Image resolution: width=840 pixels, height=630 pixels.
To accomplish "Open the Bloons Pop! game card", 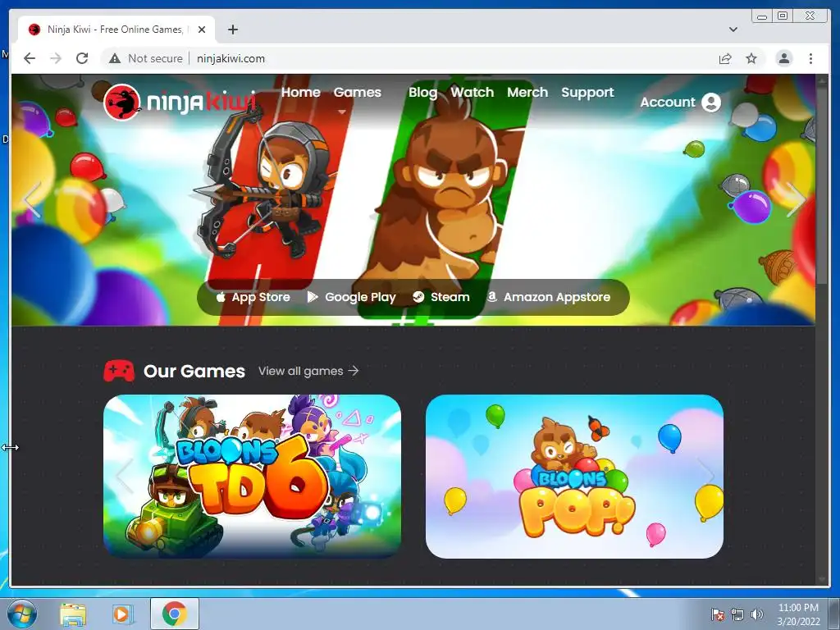I will 574,477.
